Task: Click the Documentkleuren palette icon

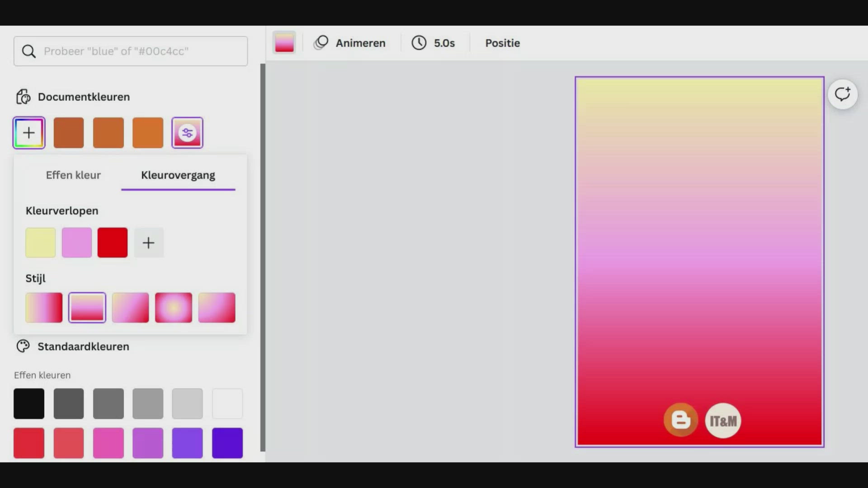Action: click(x=24, y=97)
